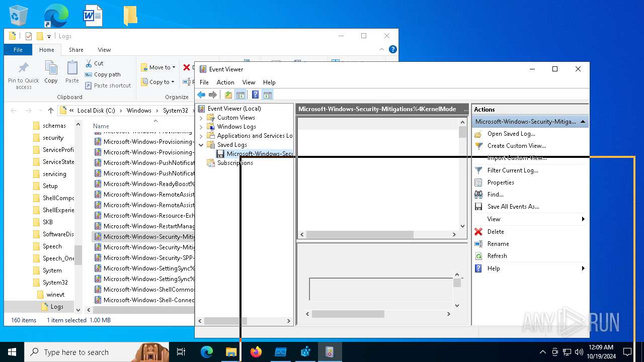644x362 pixels.
Task: Refresh the saved log via Actions pane
Action: click(x=497, y=256)
